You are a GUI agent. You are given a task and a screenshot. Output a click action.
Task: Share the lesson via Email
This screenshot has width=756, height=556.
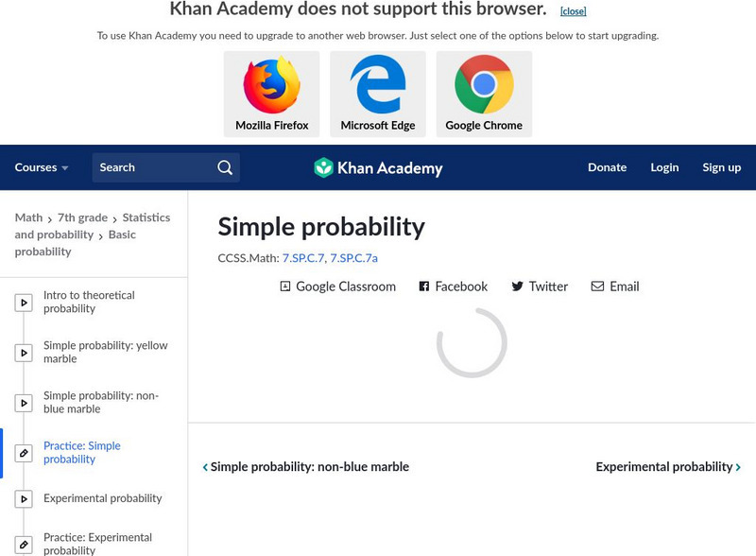tap(615, 287)
